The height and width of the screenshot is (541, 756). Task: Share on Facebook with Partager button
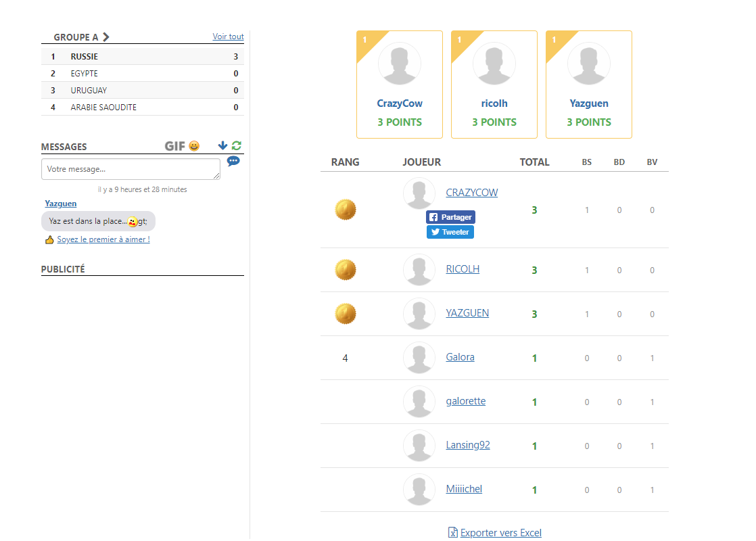point(450,217)
